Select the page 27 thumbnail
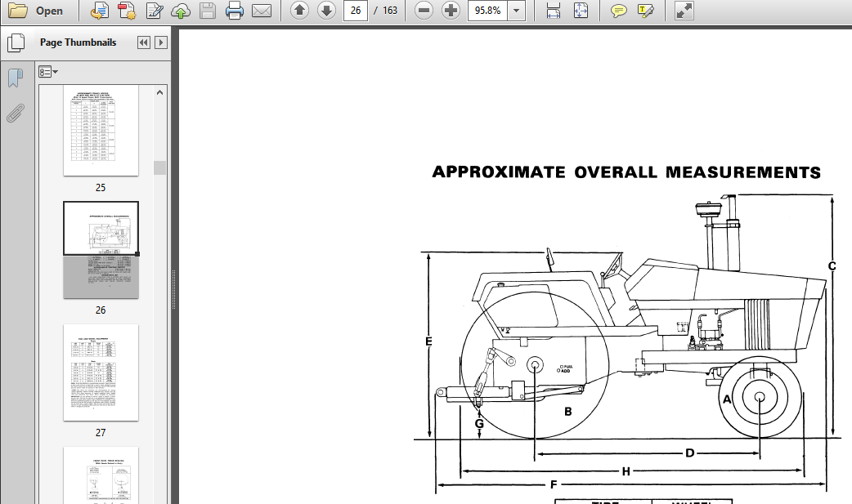The height and width of the screenshot is (504, 852). (101, 372)
